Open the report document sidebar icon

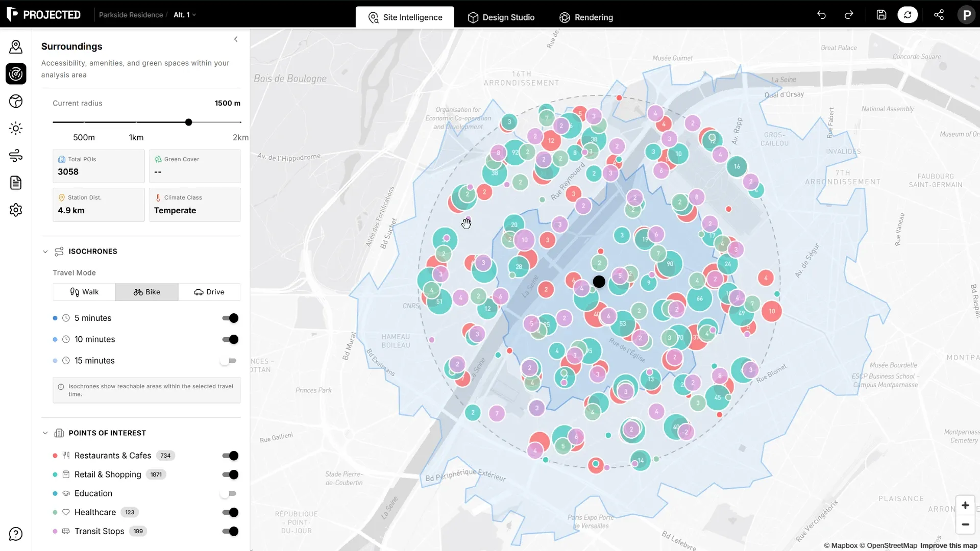pos(16,183)
